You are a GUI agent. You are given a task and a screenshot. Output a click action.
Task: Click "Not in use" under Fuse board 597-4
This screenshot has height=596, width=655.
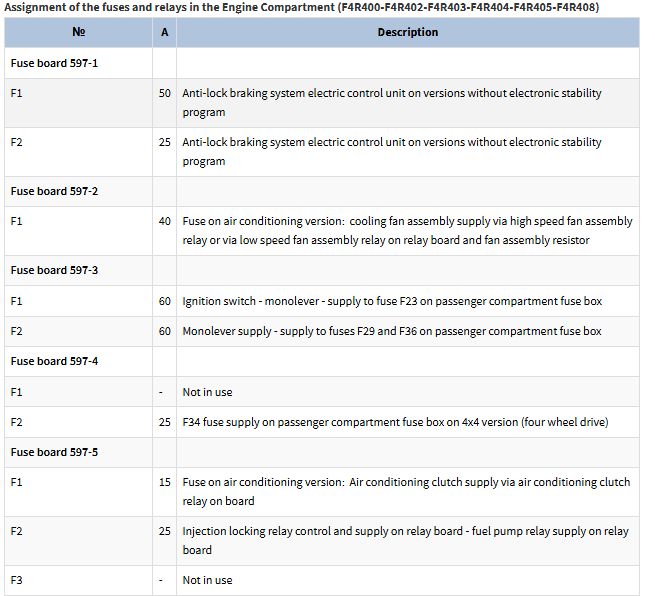click(x=207, y=392)
